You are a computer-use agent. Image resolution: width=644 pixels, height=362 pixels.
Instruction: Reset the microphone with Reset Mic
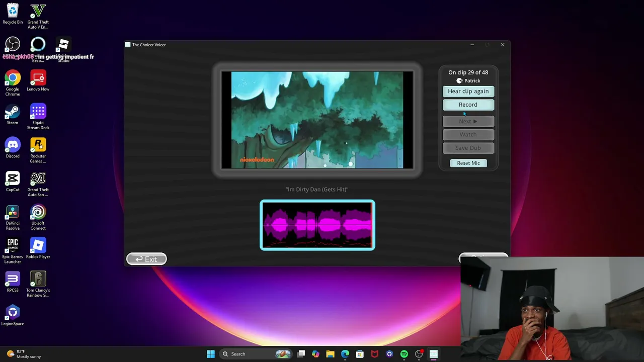point(468,163)
